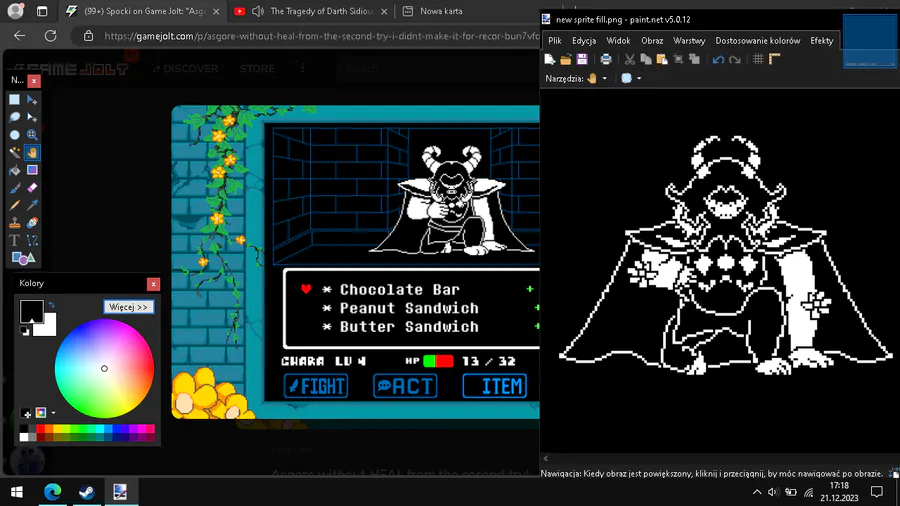Screen dimensions: 900x506
Task: Select the Recolor tool
Action: [32, 223]
